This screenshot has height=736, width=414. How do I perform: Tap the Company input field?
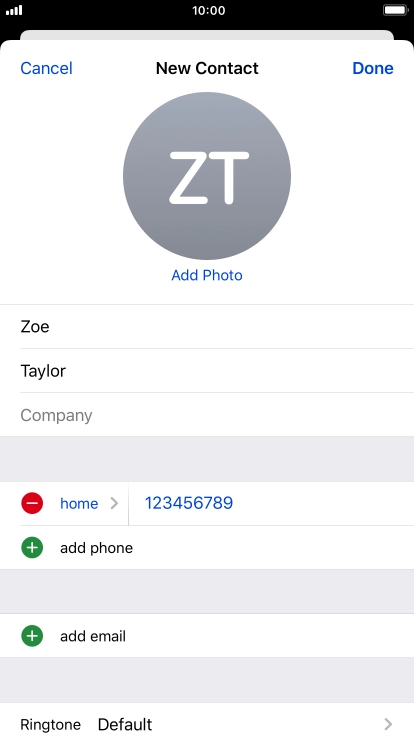click(x=207, y=415)
